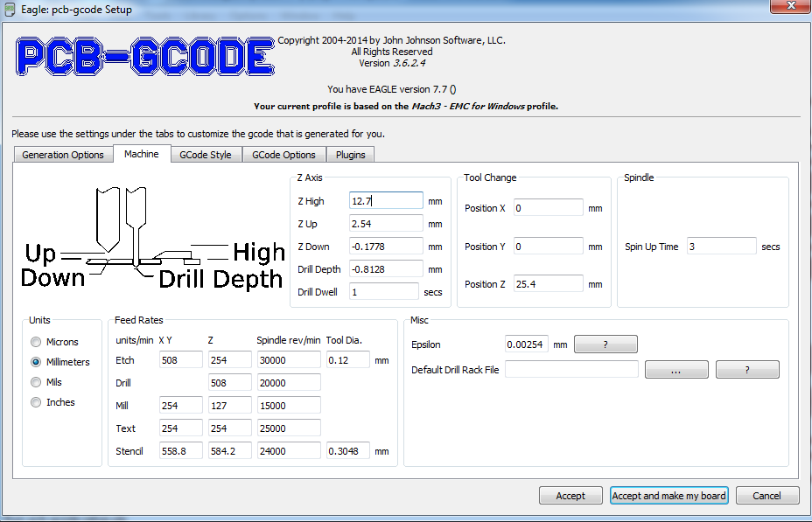Click 'You have EAGLE version 7.7' text
The width and height of the screenshot is (812, 522).
(x=392, y=89)
